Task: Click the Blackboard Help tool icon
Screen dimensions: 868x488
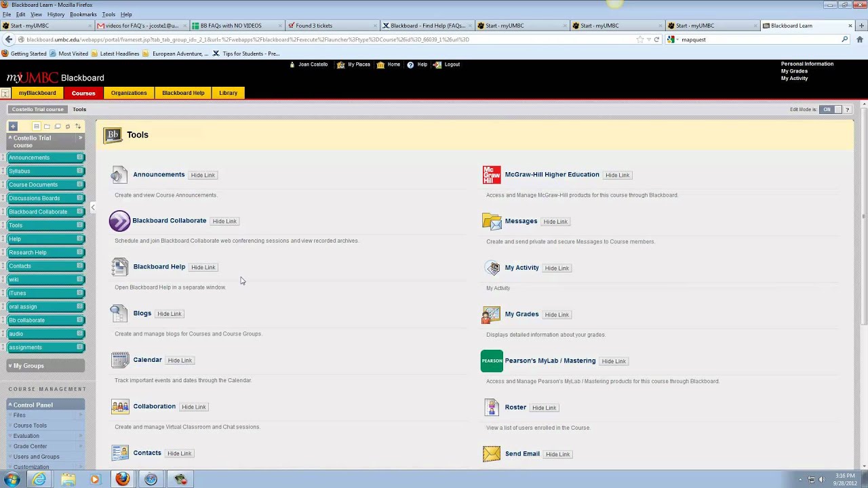Action: coord(119,267)
